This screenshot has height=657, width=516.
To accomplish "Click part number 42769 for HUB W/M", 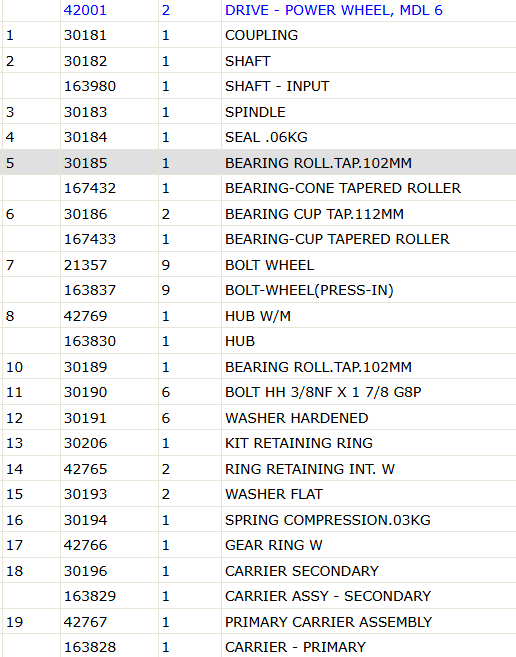I will (85, 316).
